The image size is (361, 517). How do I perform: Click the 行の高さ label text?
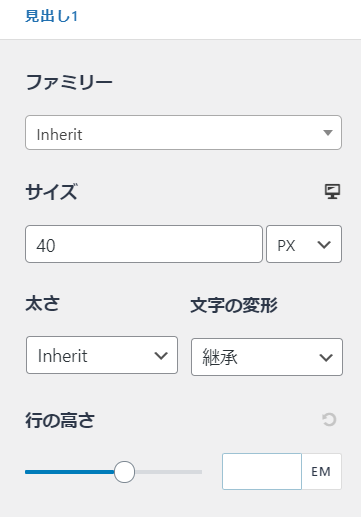pos(60,420)
